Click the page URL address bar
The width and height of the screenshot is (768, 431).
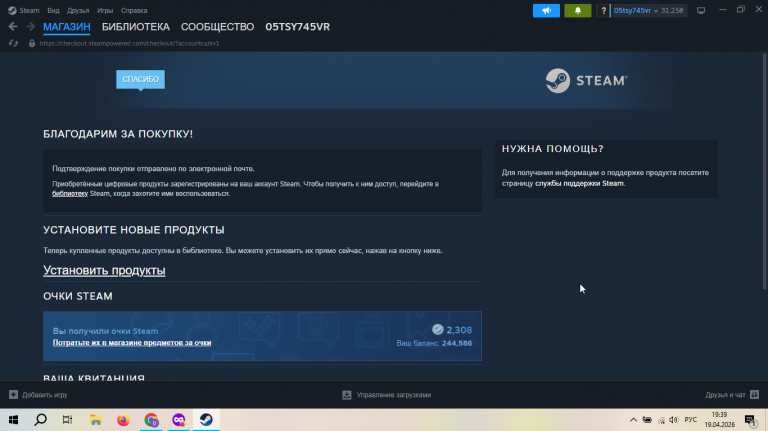pos(129,44)
